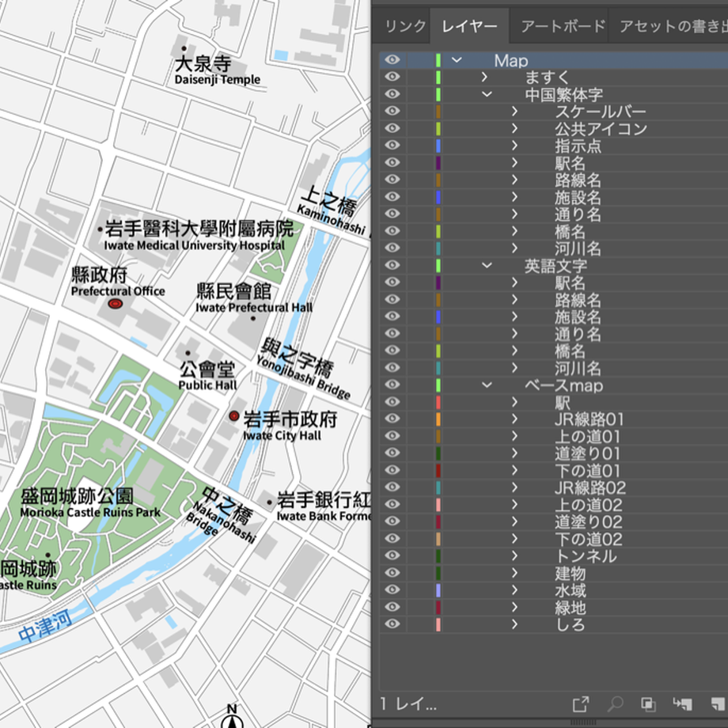Select the 'Daisenji Temple' map label
This screenshot has width=728, height=728.
(218, 80)
